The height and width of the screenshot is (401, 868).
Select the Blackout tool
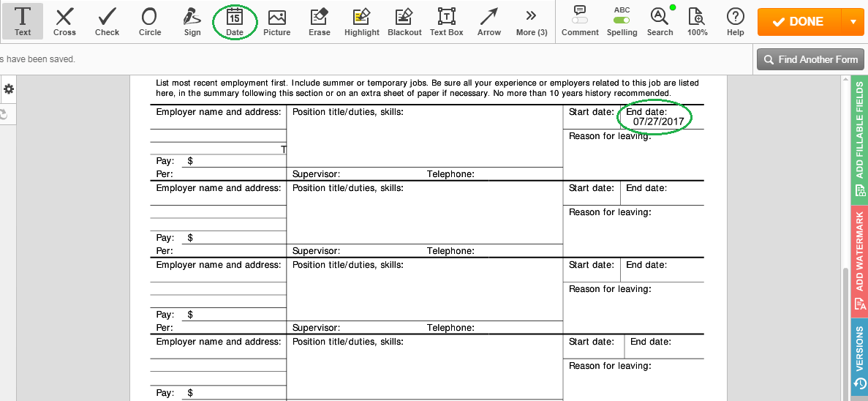pos(404,21)
